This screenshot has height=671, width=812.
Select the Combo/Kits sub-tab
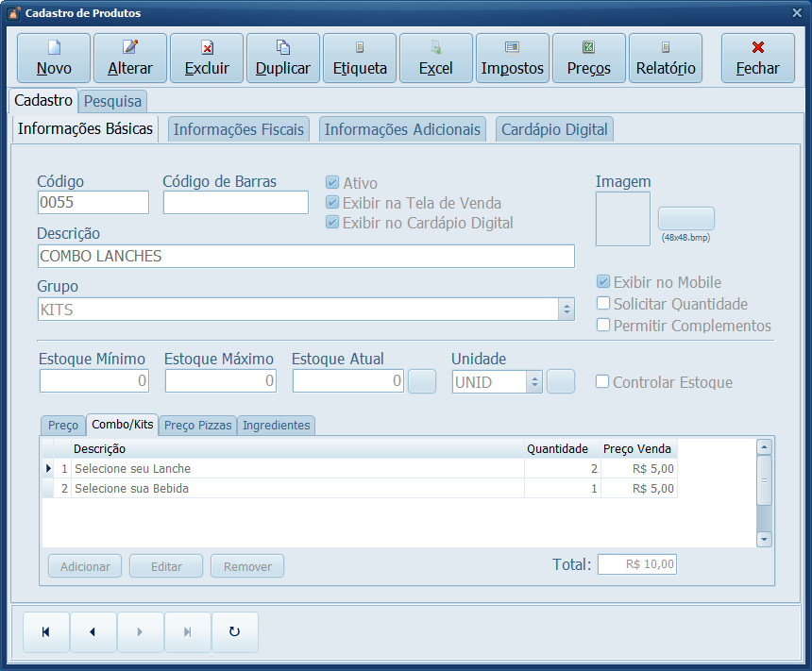click(x=123, y=425)
